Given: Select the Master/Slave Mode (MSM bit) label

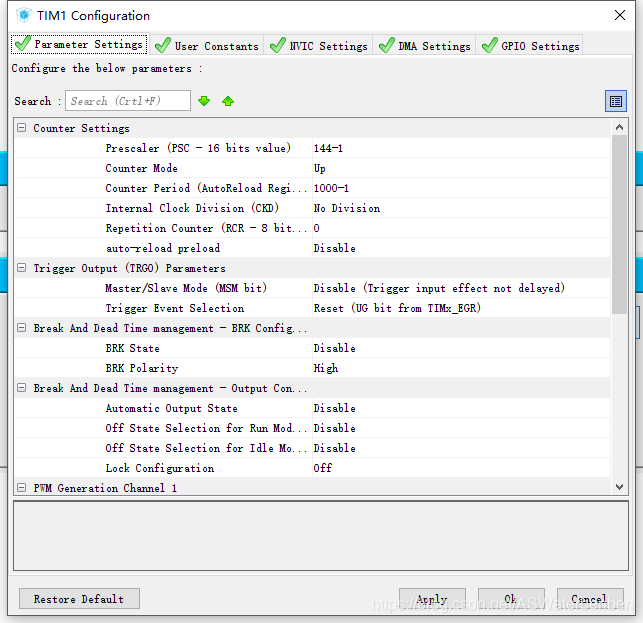Looking at the screenshot, I should (186, 288).
